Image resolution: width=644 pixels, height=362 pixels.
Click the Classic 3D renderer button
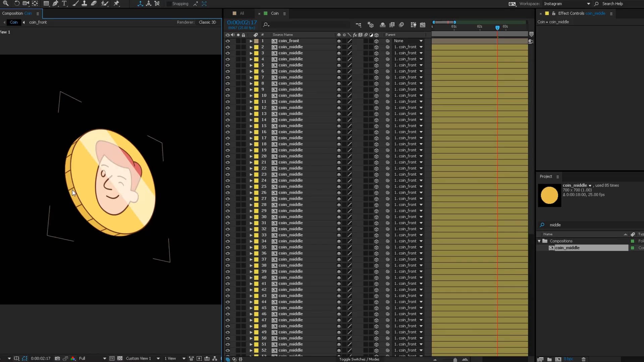(x=207, y=22)
